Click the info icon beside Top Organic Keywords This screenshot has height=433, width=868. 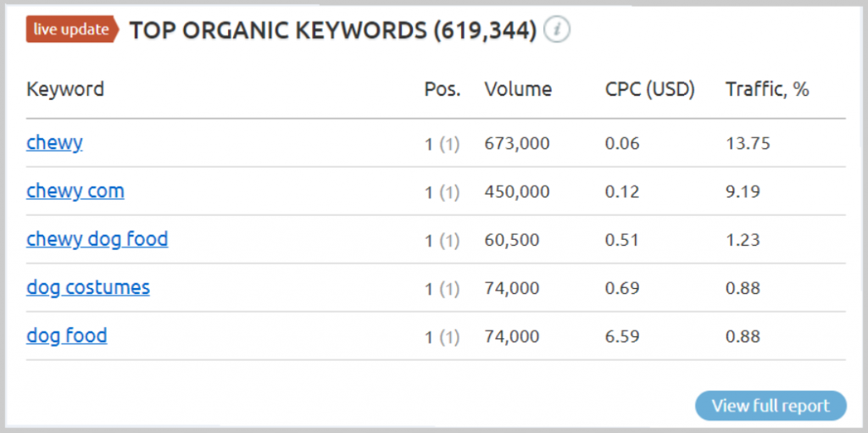[556, 31]
